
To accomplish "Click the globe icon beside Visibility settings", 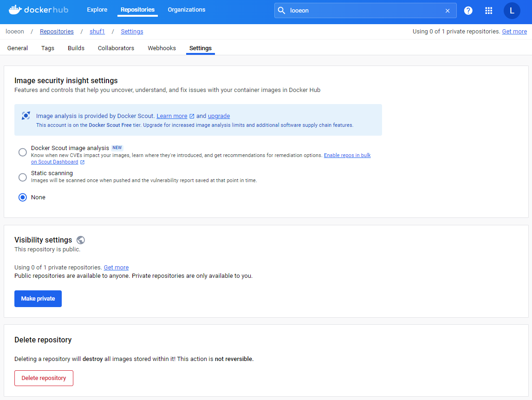I will coord(81,240).
